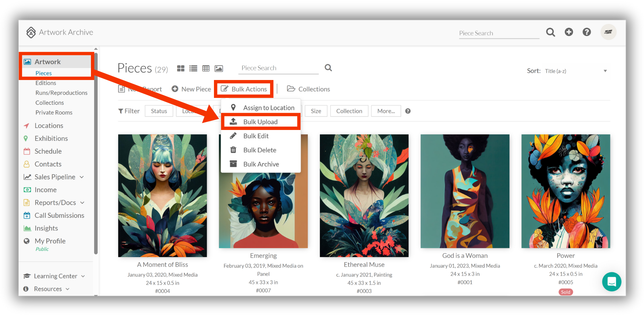This screenshot has width=644, height=318.
Task: Open the Collections link in toolbar
Action: (x=308, y=89)
